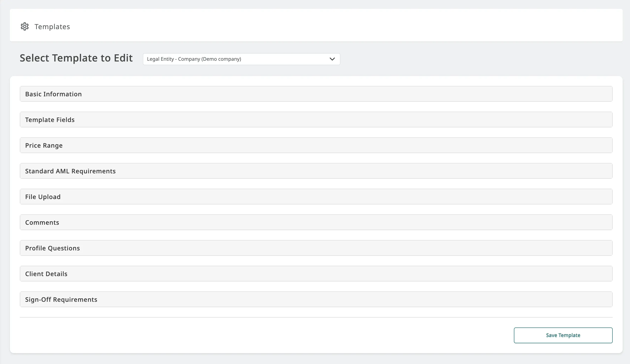Expand the Template Fields section
Image resolution: width=630 pixels, height=364 pixels.
316,120
